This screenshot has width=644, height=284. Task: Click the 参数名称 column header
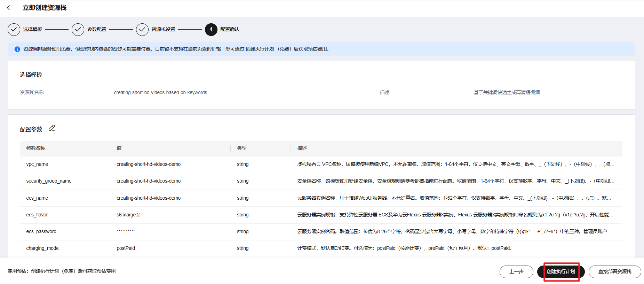tap(36, 148)
